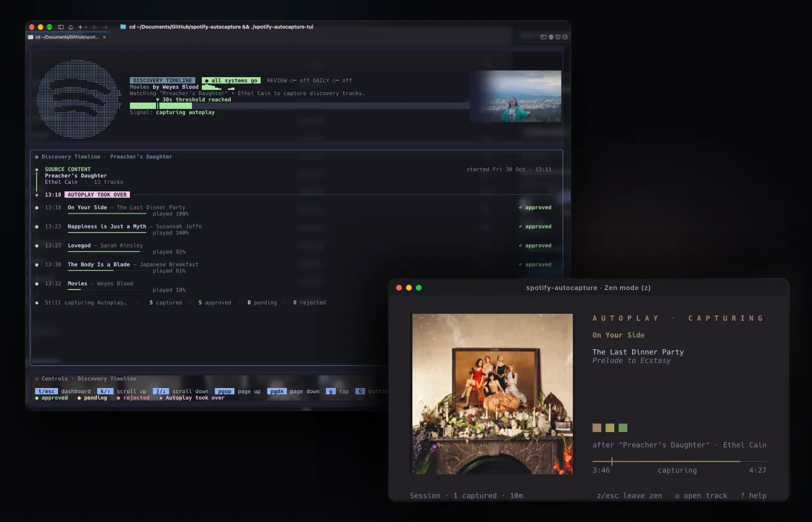The image size is (812, 522).
Task: Split pane horizontally with the rows icon
Action: click(565, 37)
